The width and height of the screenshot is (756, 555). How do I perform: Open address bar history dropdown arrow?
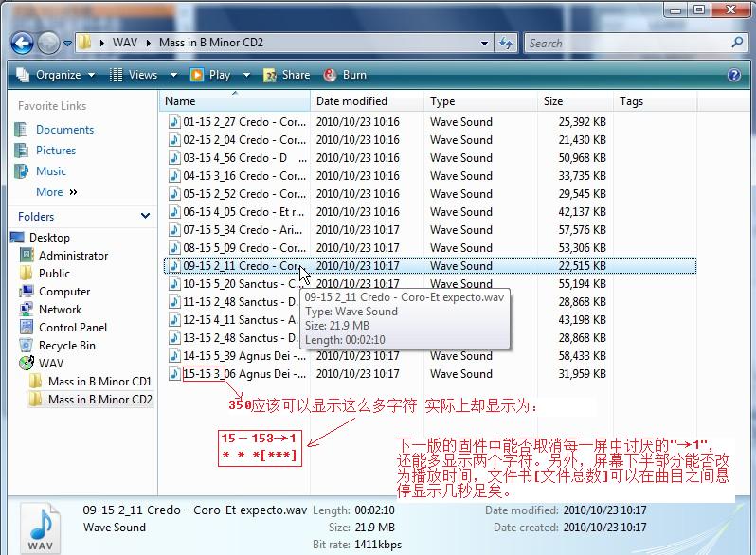[x=484, y=43]
